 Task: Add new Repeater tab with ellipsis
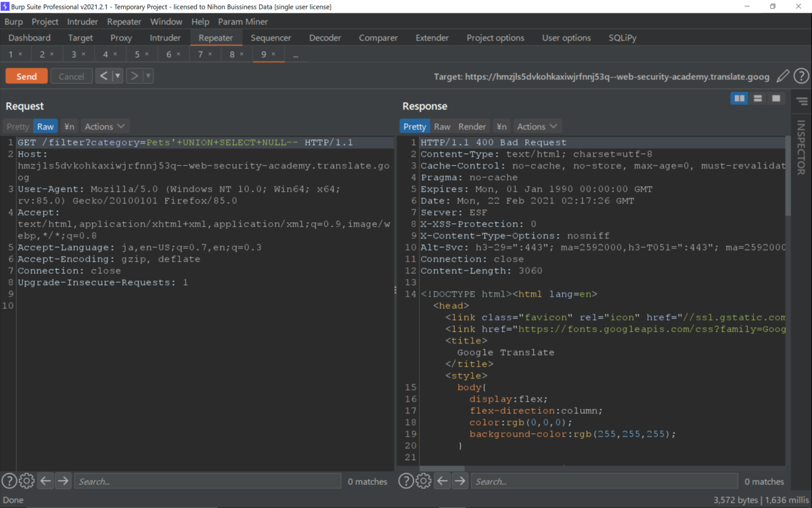296,55
